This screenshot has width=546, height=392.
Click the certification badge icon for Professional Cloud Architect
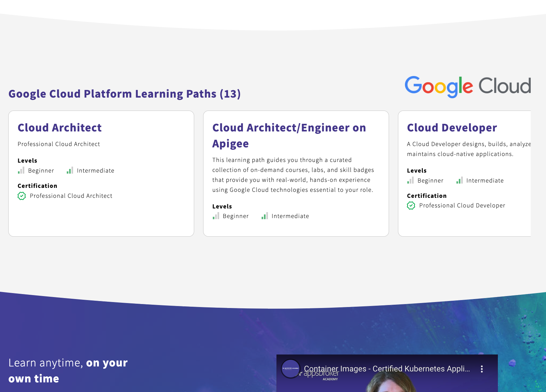[22, 196]
